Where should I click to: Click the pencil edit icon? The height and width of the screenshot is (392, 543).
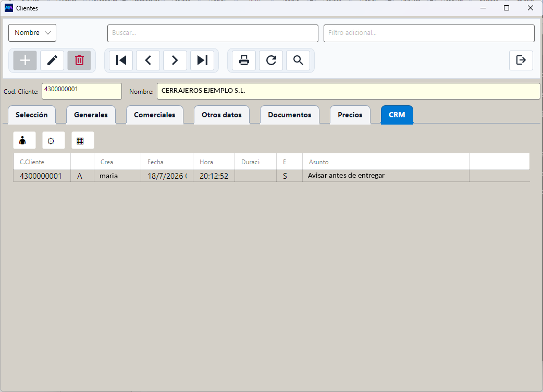click(x=52, y=60)
